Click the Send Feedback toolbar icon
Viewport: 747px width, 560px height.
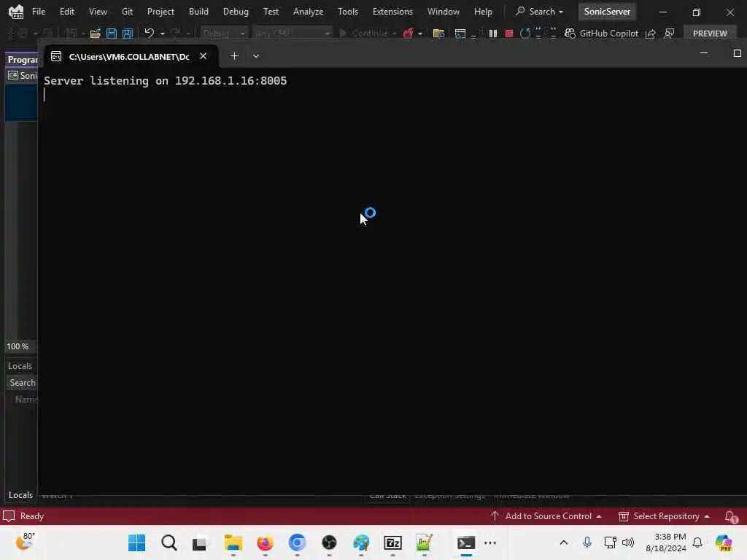pos(669,34)
